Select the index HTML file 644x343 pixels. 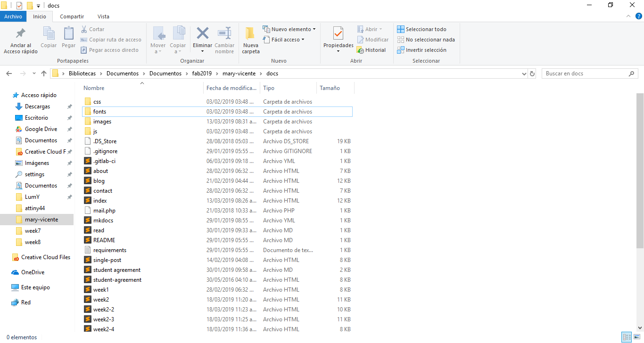pos(217,201)
